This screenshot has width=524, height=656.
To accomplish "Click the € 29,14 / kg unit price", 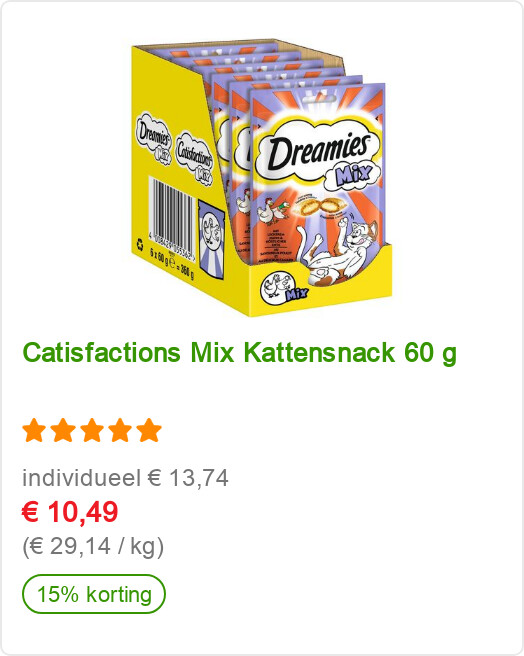I will click(93, 546).
